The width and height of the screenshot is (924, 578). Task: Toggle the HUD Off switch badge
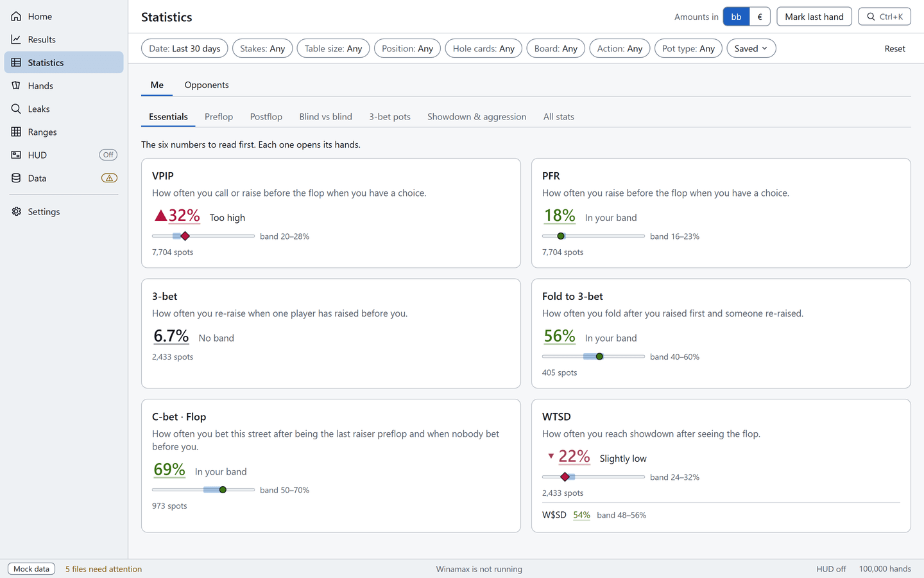(x=108, y=155)
